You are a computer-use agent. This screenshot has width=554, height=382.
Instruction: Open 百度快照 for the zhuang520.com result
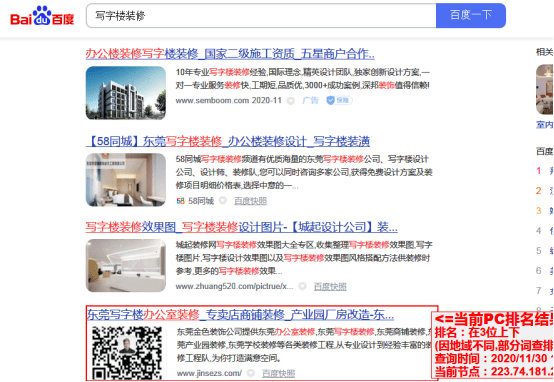pyautogui.click(x=330, y=287)
